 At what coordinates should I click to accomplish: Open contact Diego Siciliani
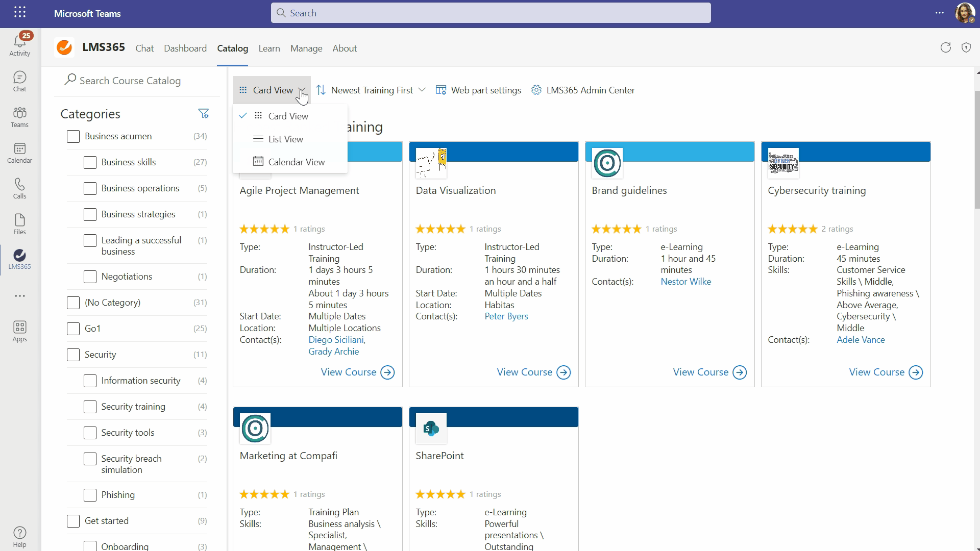[x=337, y=340]
